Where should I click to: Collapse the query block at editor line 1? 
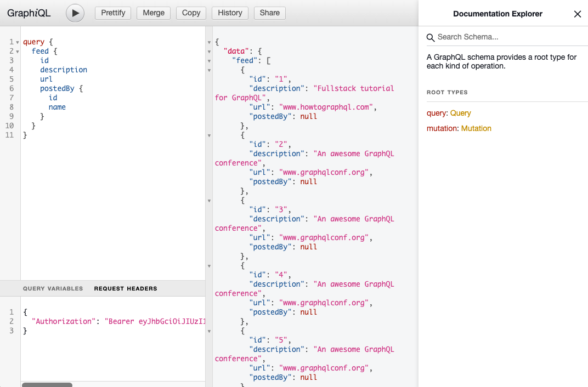click(18, 42)
